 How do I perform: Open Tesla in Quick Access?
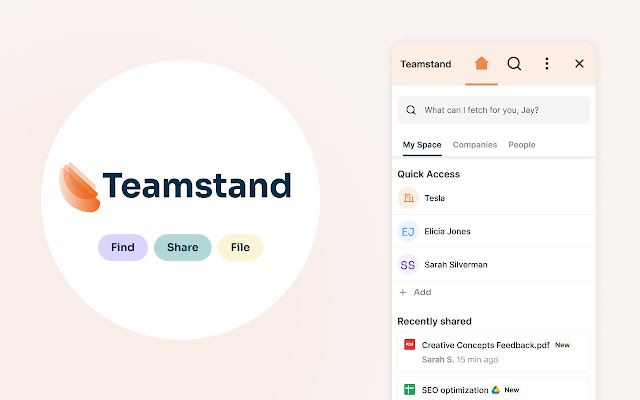click(x=494, y=198)
